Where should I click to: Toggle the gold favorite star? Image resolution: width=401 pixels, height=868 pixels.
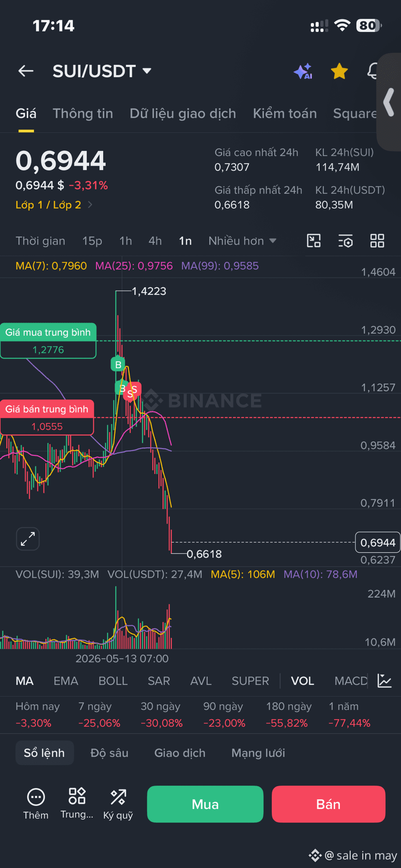[x=339, y=71]
